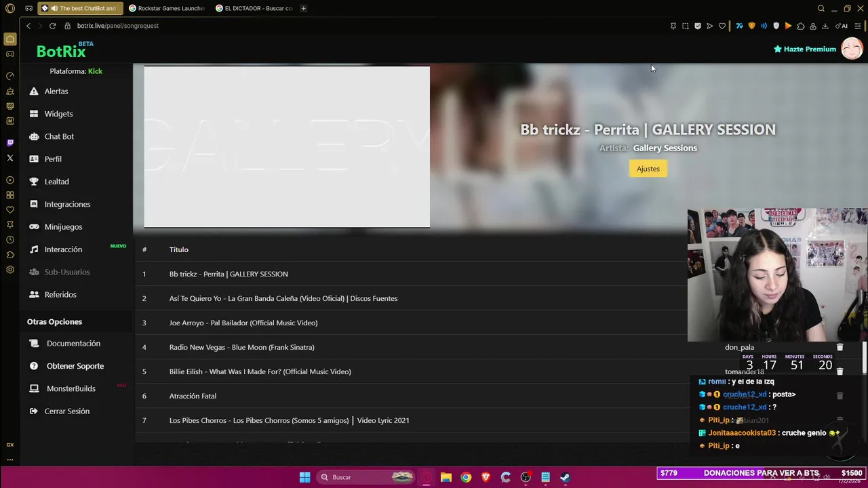Open the X (Twitter) icon in browser sidebar
This screenshot has width=868, height=488.
click(x=10, y=158)
